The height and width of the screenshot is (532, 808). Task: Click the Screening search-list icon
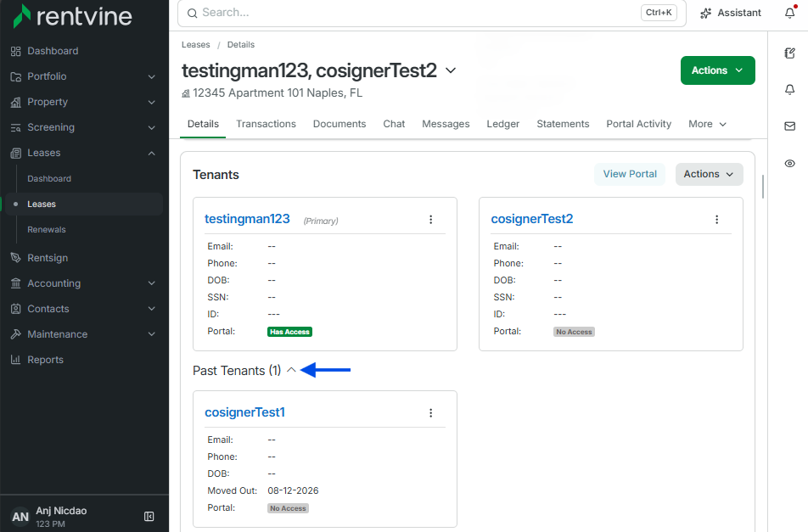(16, 127)
